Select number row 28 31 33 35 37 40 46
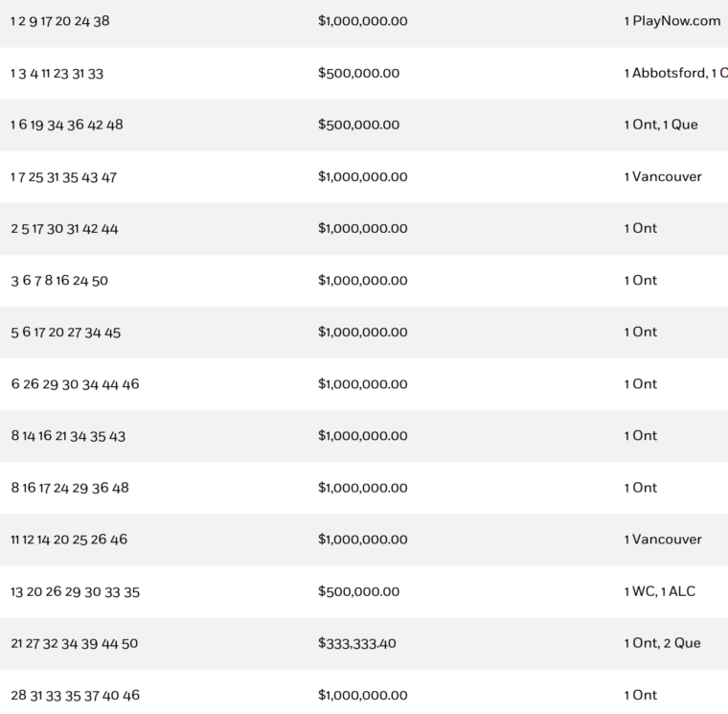Screen dimensions: 728x714 [x=76, y=696]
